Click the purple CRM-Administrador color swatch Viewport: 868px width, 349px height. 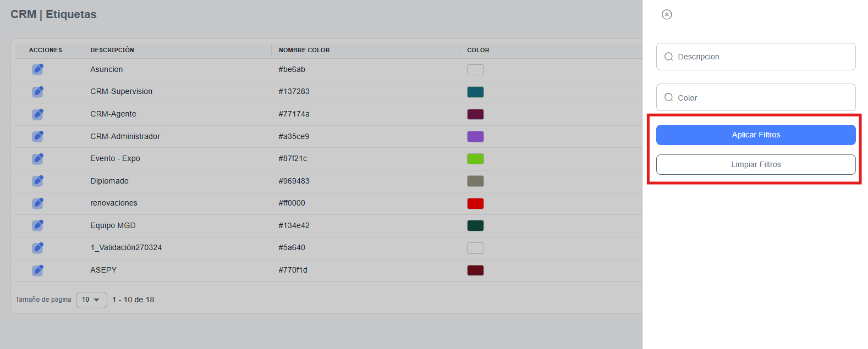tap(475, 136)
